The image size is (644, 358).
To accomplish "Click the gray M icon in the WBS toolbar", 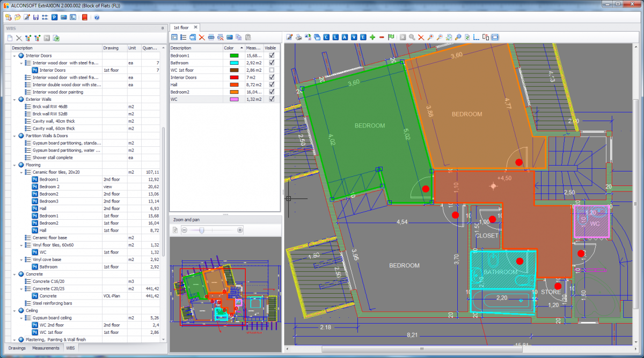I will [x=47, y=38].
